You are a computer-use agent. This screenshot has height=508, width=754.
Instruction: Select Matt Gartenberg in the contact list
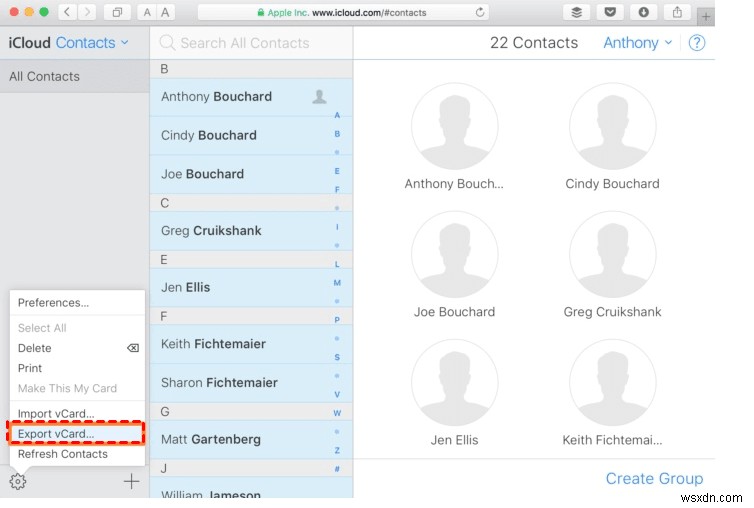pyautogui.click(x=251, y=439)
